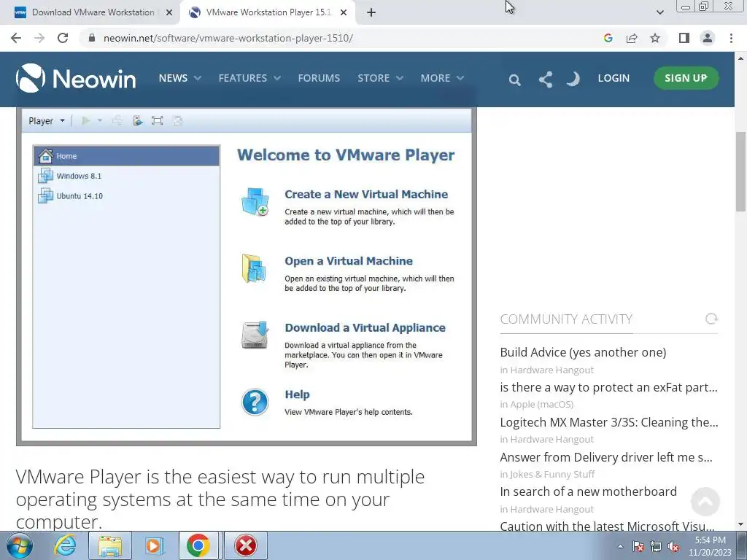747x560 pixels.
Task: Click the muted volume tray icon
Action: [673, 546]
